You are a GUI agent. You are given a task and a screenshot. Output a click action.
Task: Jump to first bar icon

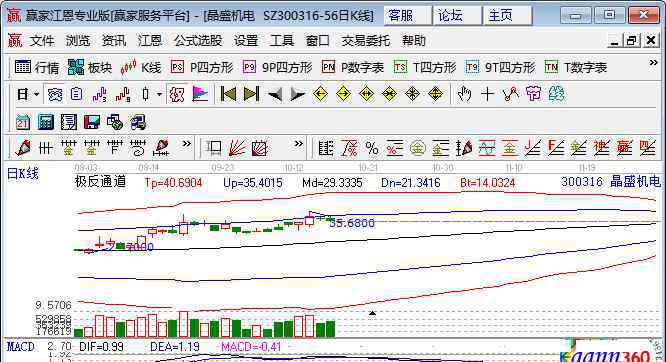click(x=228, y=94)
